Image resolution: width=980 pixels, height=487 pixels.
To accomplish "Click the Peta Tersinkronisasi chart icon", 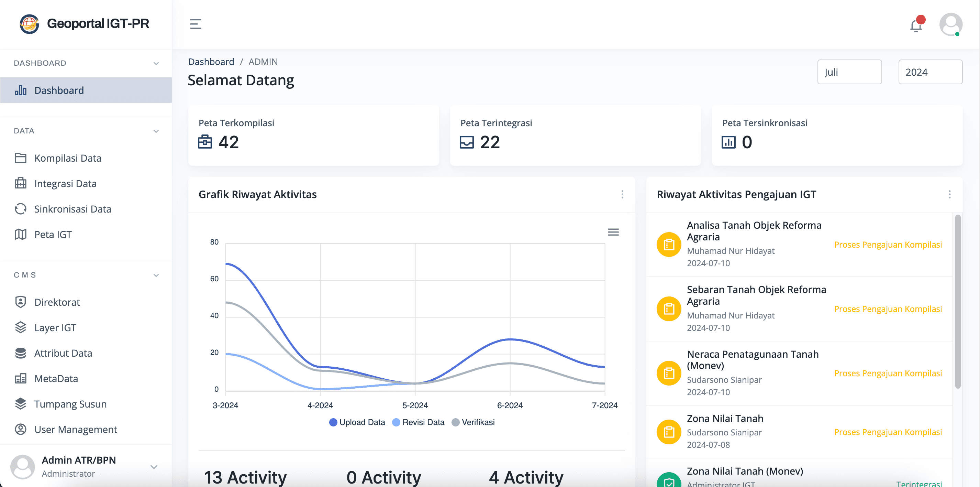I will coord(728,142).
